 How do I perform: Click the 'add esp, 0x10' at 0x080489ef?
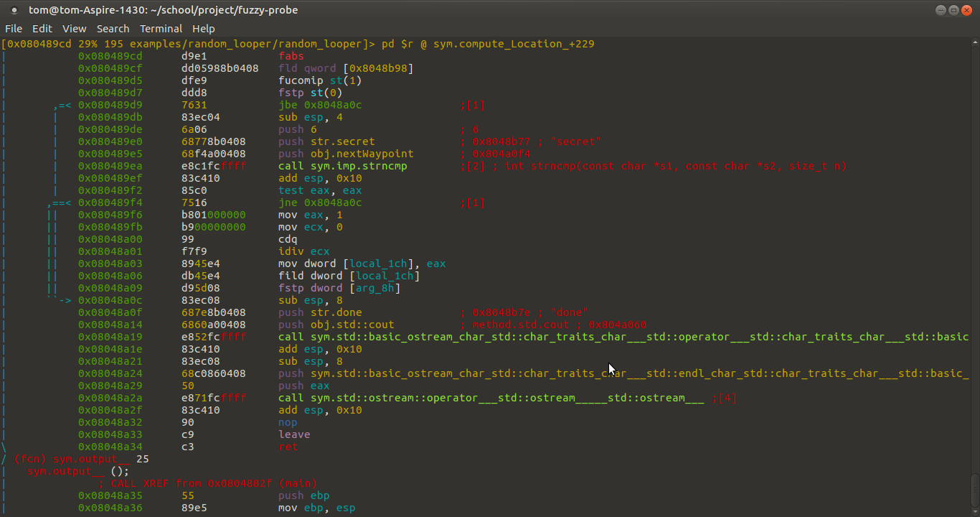(x=320, y=178)
